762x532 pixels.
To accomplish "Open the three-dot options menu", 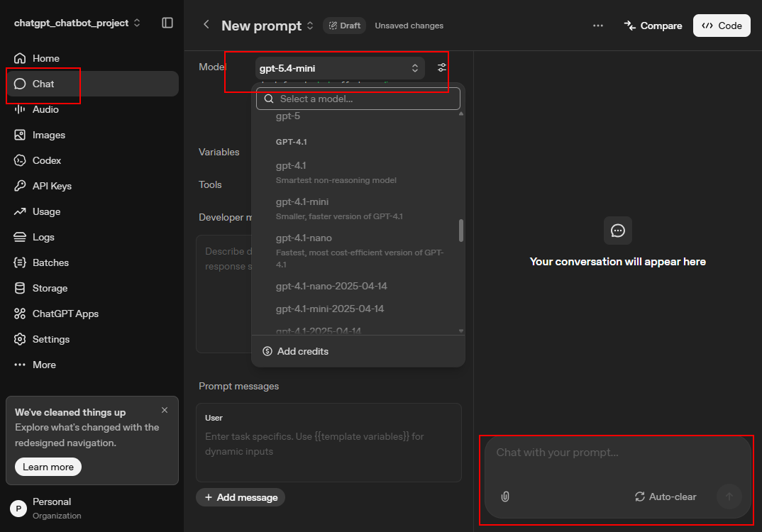I will point(597,26).
